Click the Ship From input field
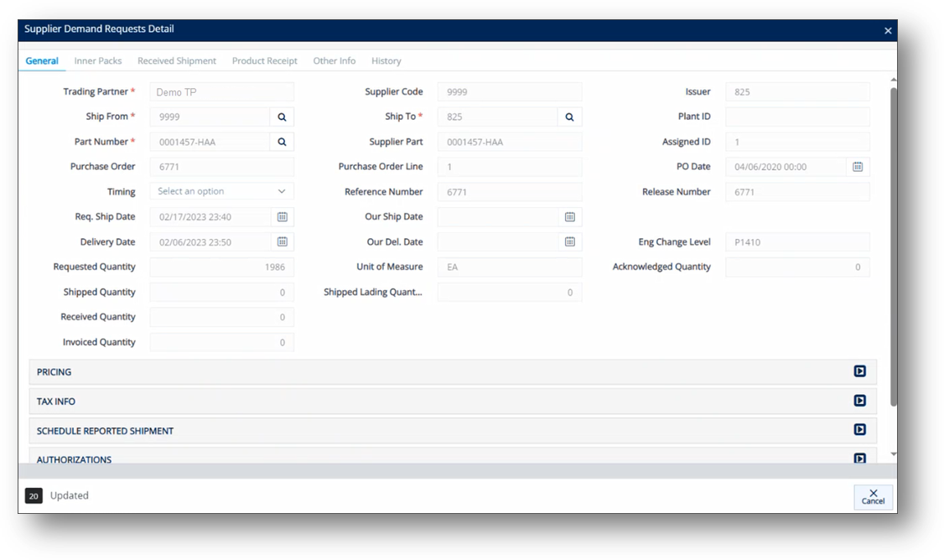The height and width of the screenshot is (560, 944). point(210,117)
